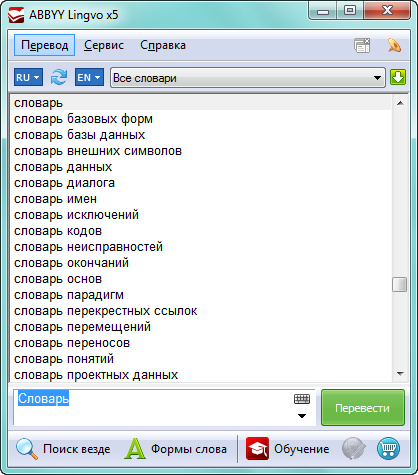Select словарь проектных данных entry
The image size is (418, 475).
coord(201,375)
